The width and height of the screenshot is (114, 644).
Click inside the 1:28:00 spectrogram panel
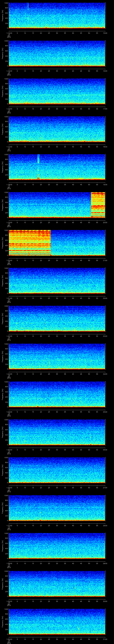[57, 546]
